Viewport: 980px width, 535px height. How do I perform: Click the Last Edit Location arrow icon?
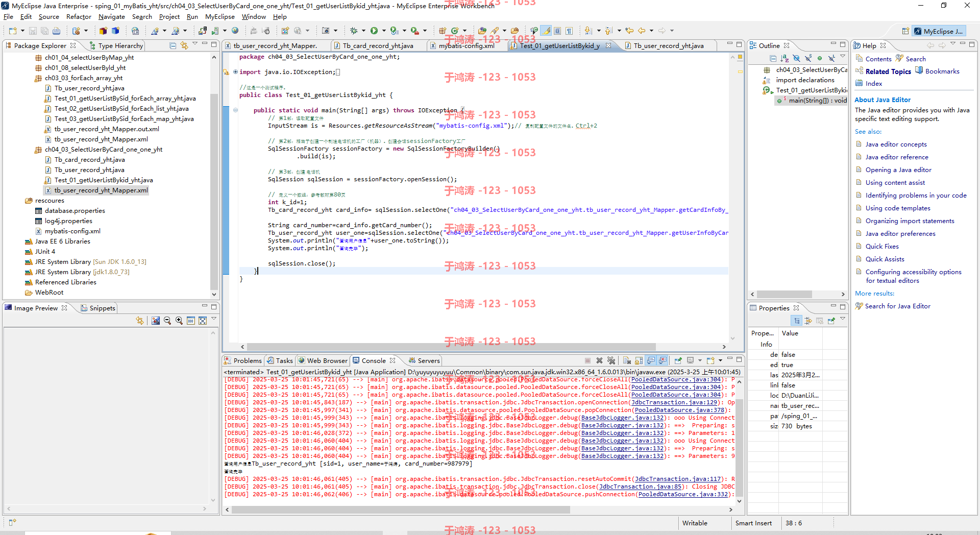pos(629,31)
